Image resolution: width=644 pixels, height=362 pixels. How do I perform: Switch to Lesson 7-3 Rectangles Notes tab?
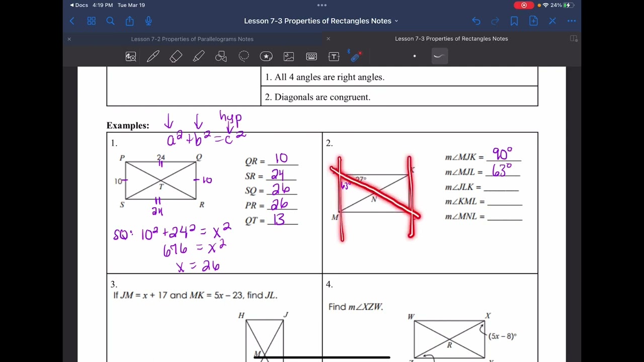(451, 39)
